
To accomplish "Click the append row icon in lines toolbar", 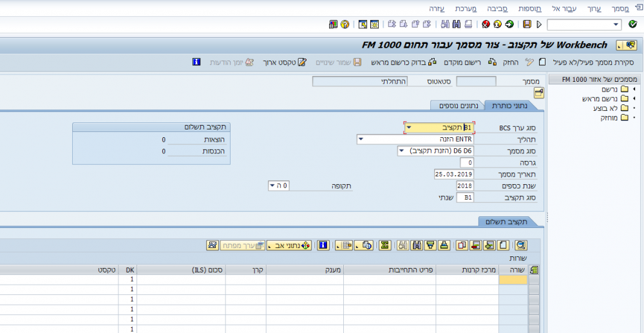I will 503,245.
